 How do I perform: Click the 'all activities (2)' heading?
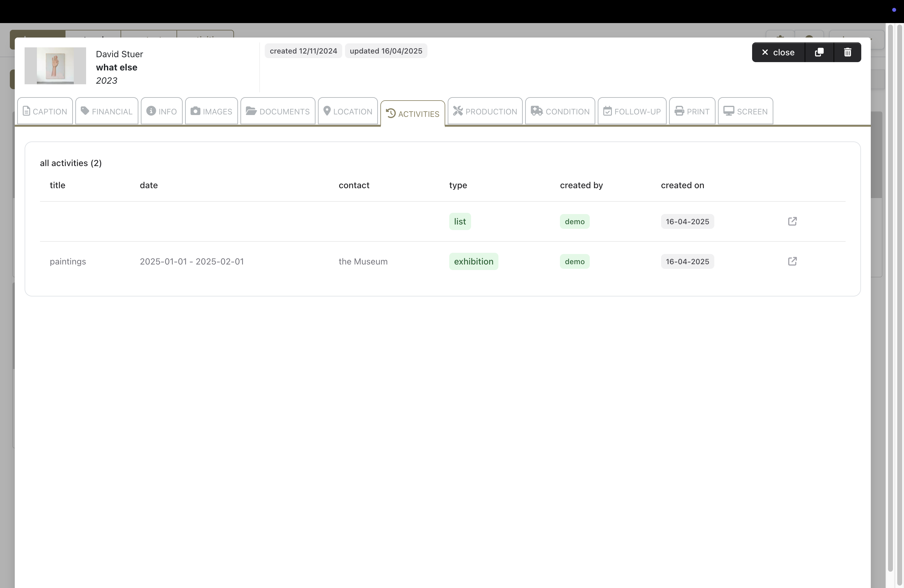(71, 163)
